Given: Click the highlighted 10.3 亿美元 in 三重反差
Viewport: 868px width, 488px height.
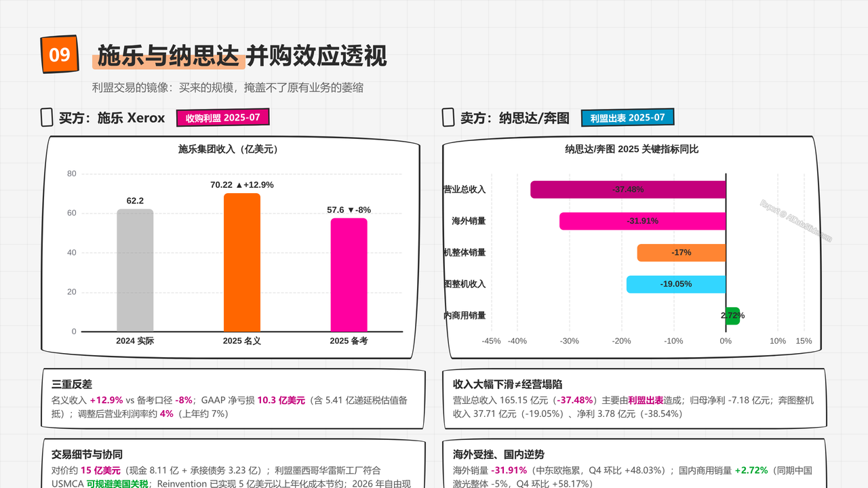Looking at the screenshot, I should (281, 400).
